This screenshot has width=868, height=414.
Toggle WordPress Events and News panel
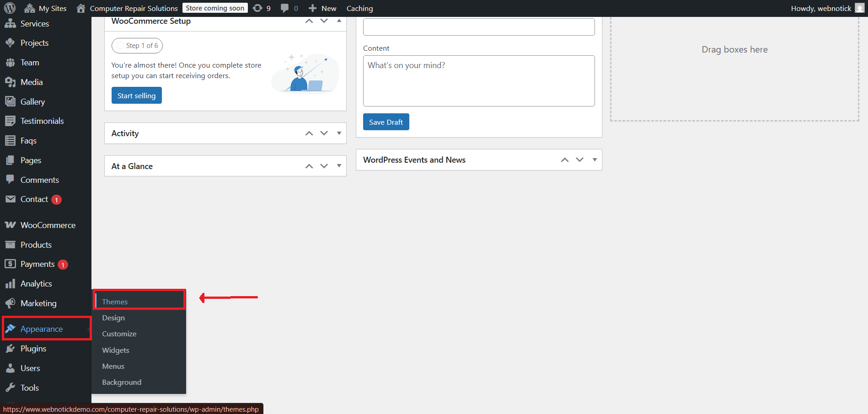595,160
